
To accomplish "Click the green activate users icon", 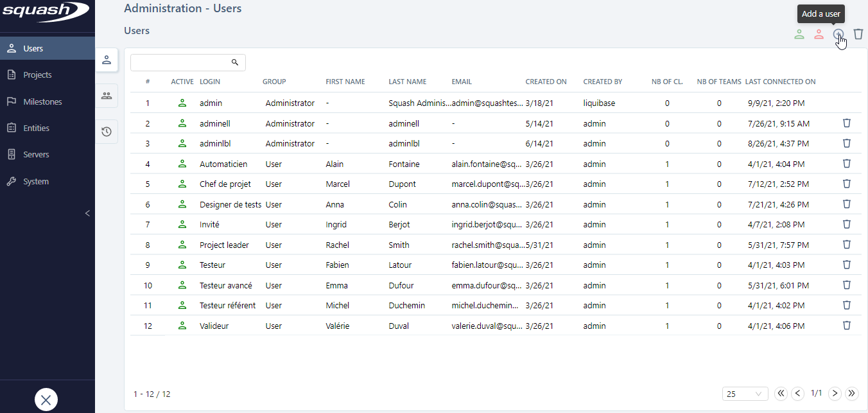I will coord(799,35).
